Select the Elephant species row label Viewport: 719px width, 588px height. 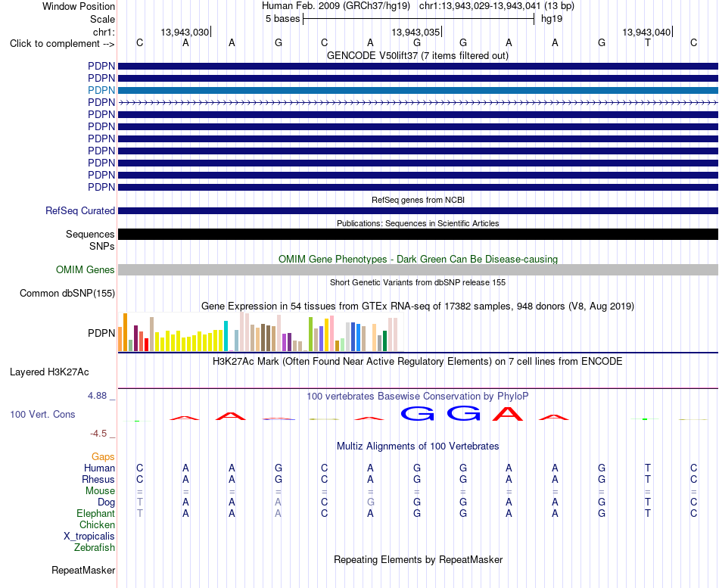click(95, 514)
